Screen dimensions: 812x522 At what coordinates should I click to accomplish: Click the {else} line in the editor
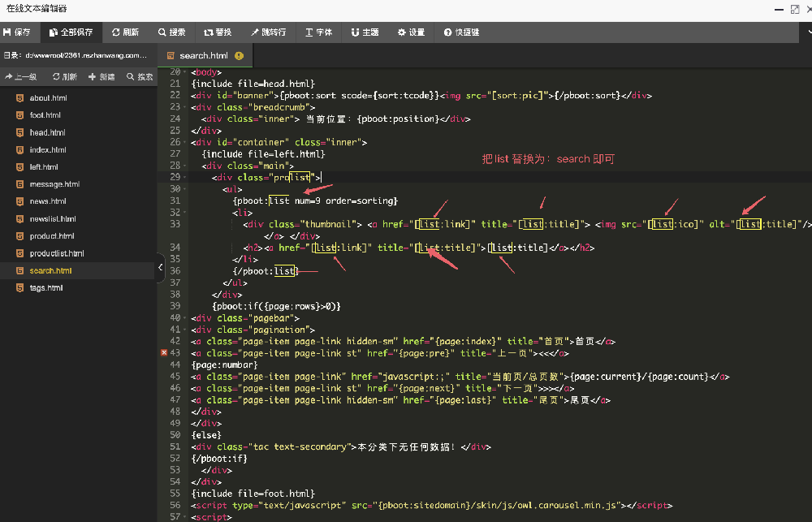pos(206,435)
